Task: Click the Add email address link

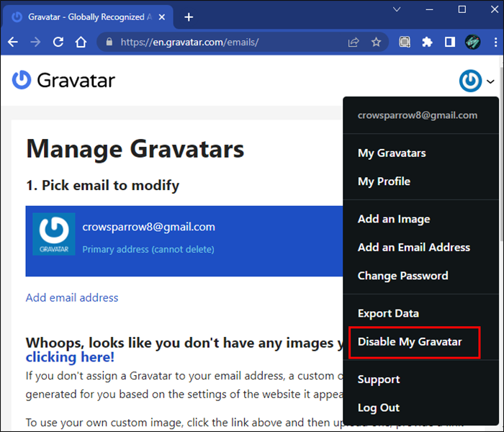Action: click(x=72, y=297)
